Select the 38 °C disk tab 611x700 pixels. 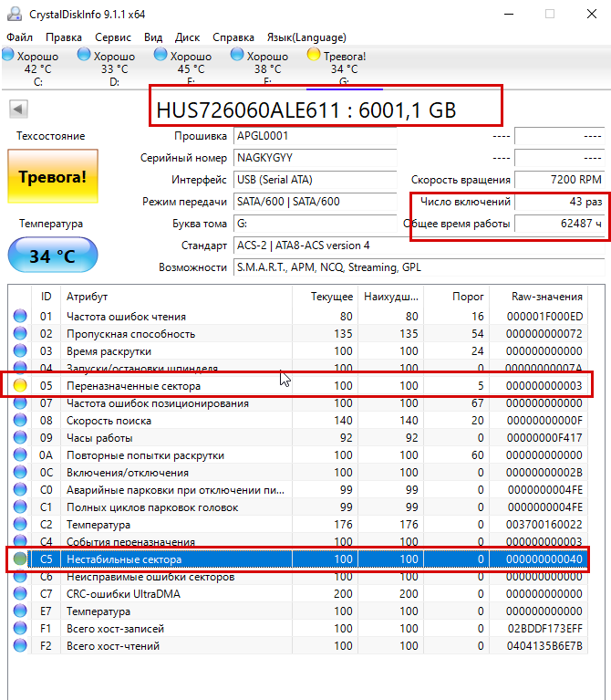(x=261, y=68)
